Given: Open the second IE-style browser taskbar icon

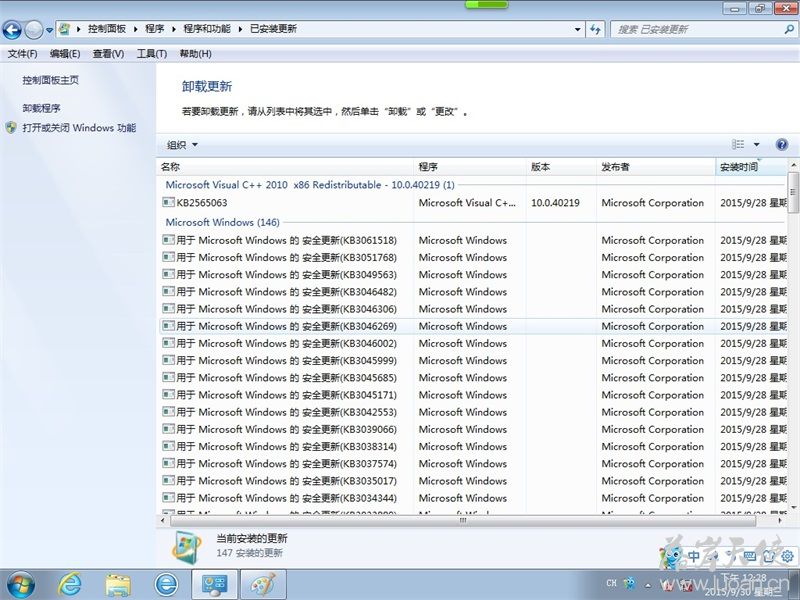Looking at the screenshot, I should [166, 585].
